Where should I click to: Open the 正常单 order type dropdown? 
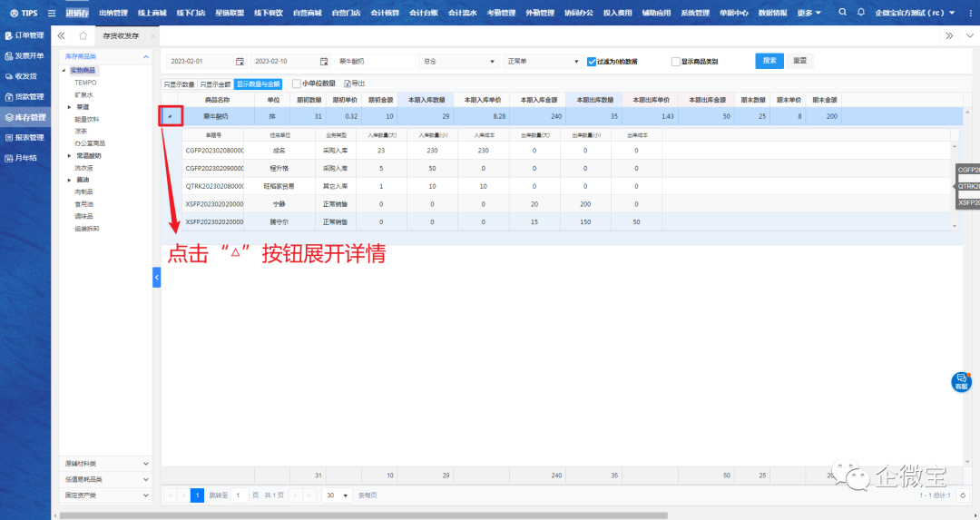pos(542,62)
